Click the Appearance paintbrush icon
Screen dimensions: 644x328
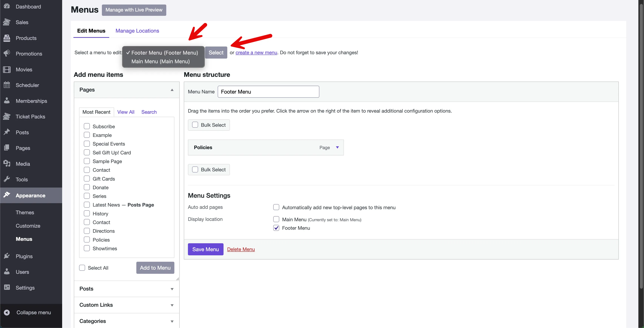(x=7, y=195)
